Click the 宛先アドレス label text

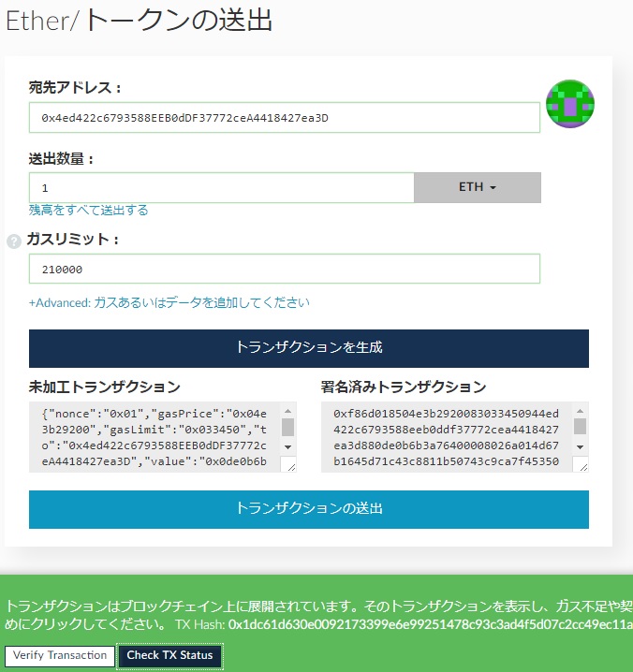pos(75,87)
